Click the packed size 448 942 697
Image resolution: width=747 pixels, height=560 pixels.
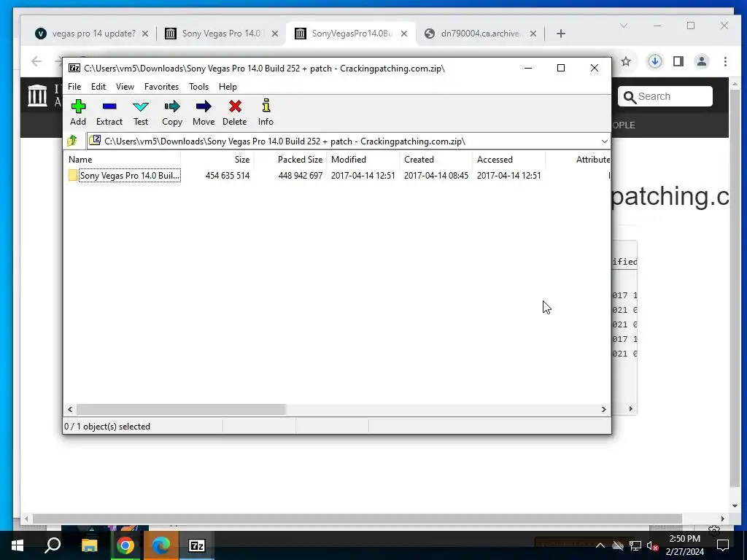click(300, 175)
